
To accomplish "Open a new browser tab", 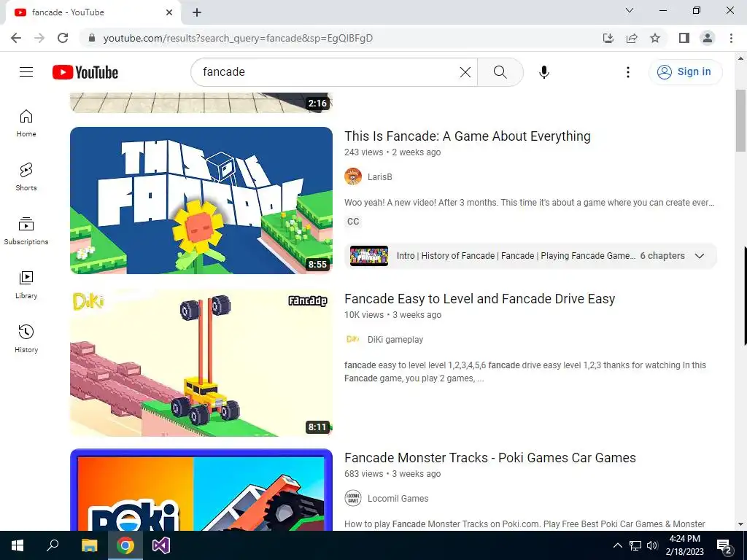I will [197, 12].
